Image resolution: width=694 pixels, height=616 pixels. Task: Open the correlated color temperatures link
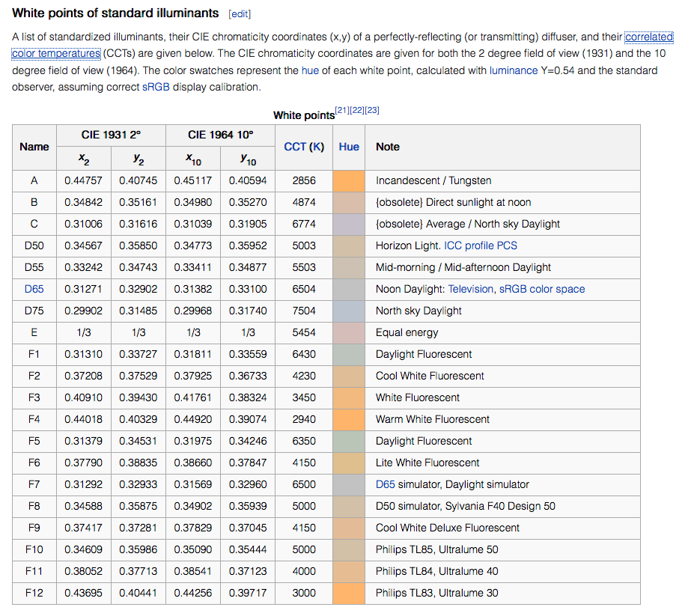point(648,37)
